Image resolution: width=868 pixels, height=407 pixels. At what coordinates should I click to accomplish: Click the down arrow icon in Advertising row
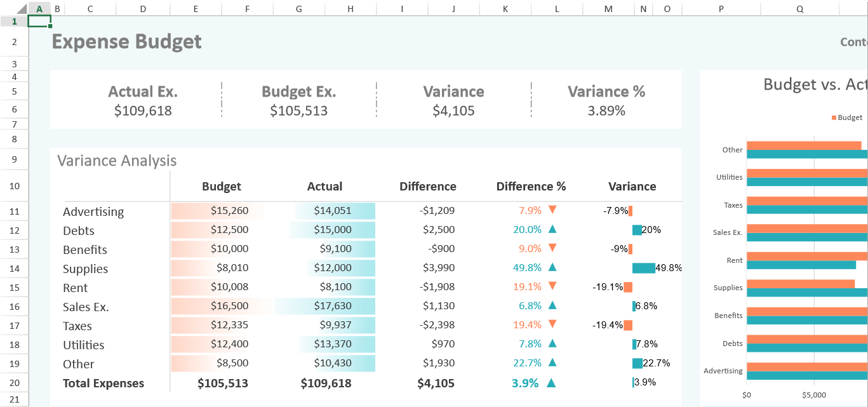click(x=552, y=210)
